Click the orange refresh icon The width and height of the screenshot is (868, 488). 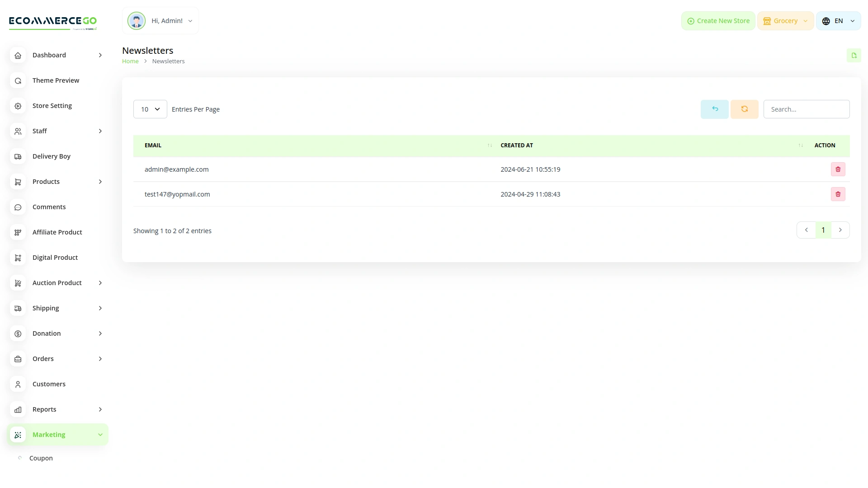pos(744,109)
